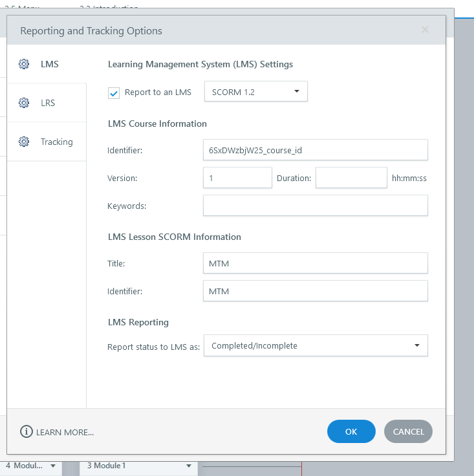
Task: Click the gear icon beside LRS
Action: click(24, 103)
